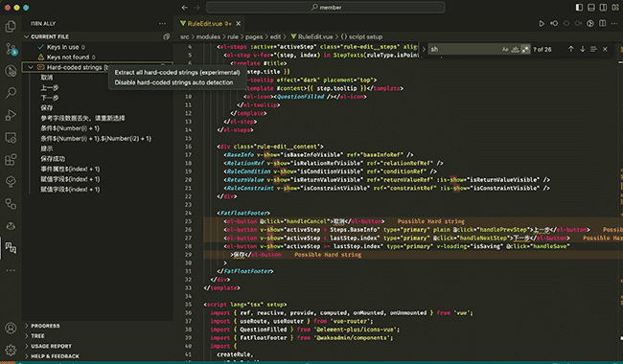The width and height of the screenshot is (623, 364).
Task: Select the '下一步' hard-coded string
Action: tap(50, 98)
